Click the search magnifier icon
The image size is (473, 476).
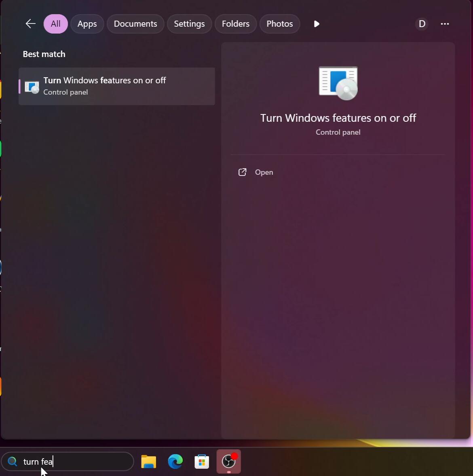click(x=12, y=461)
